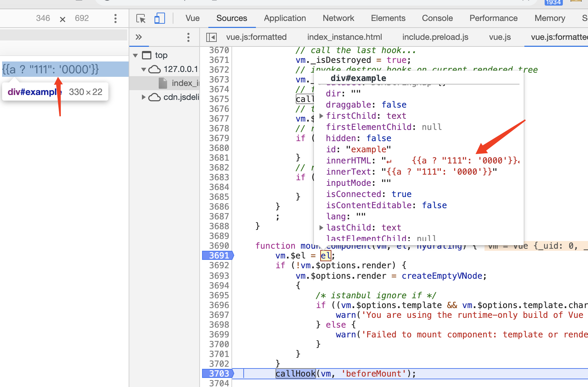Switch to the Memory panel tab
Viewport: 588px width, 387px height.
tap(550, 18)
